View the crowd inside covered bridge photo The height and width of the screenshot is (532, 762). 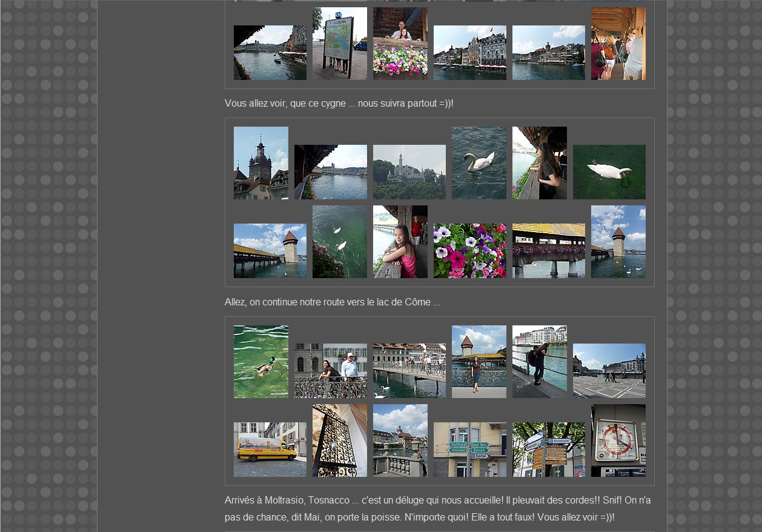coord(618,44)
